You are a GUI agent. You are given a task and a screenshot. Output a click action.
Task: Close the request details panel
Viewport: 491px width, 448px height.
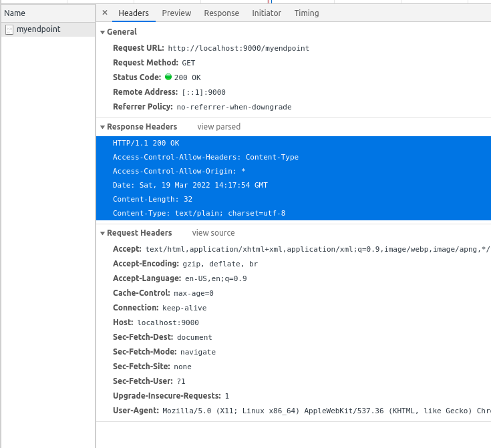[x=105, y=13]
